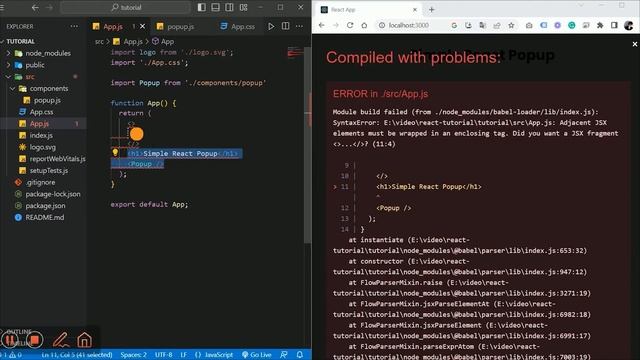Screen dimensions: 640x360
Task: Open logo.svg in the file explorer
Action: 42,147
